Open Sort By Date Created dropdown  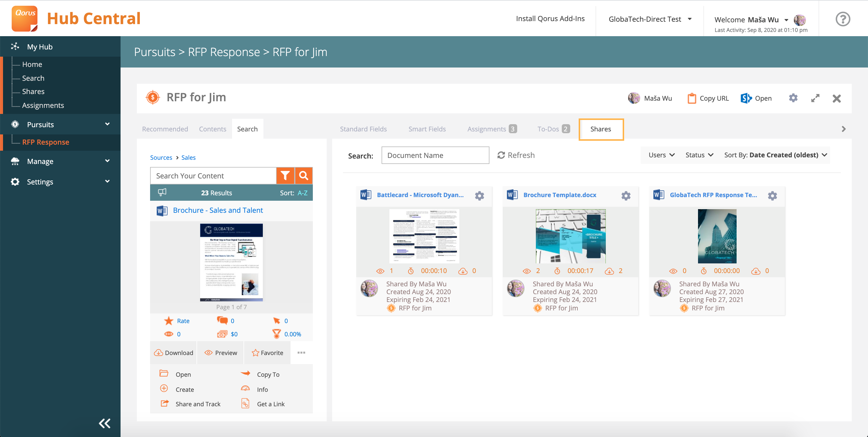(775, 155)
